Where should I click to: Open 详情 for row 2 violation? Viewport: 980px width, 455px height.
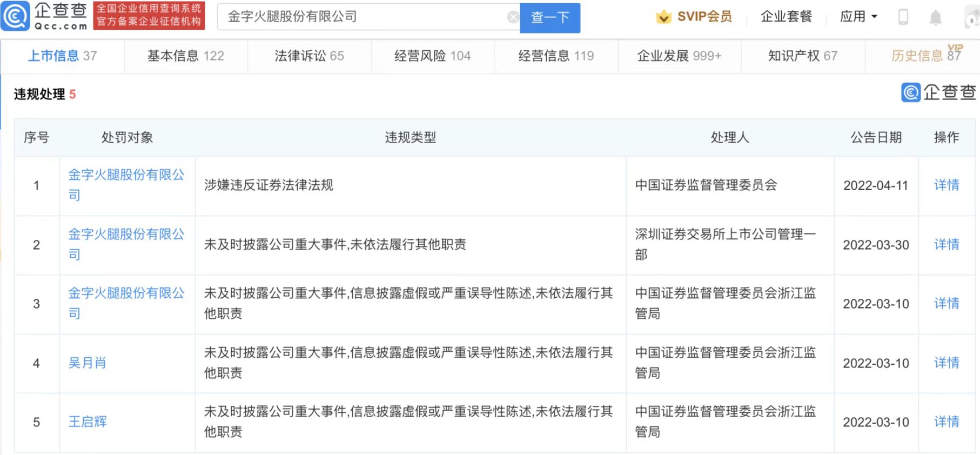pyautogui.click(x=947, y=245)
